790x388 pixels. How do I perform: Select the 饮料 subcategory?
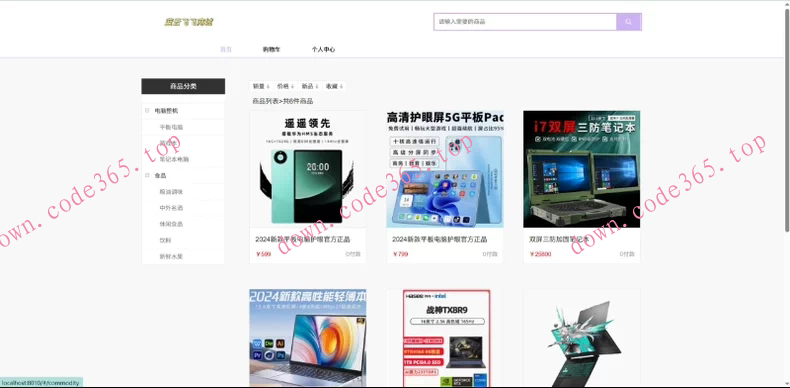(165, 240)
